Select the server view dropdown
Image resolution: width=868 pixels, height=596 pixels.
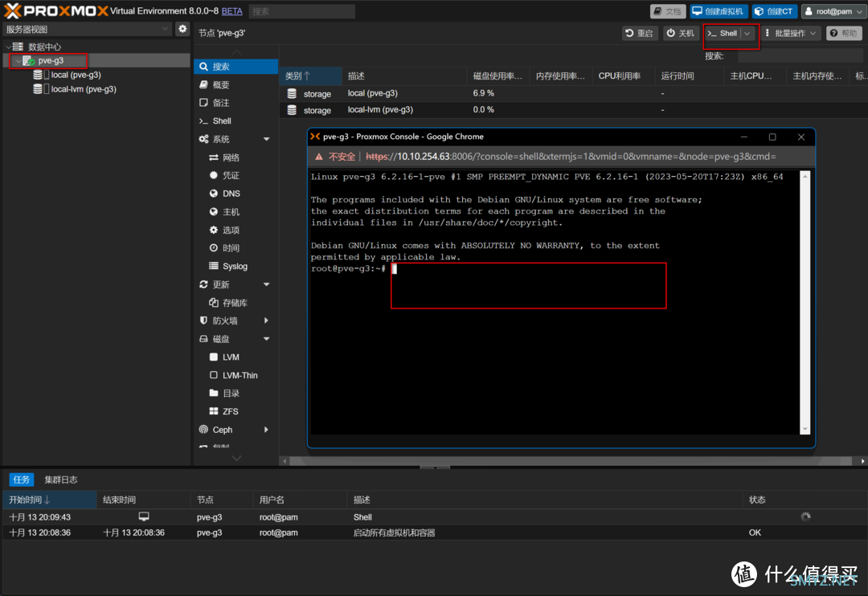click(x=88, y=30)
